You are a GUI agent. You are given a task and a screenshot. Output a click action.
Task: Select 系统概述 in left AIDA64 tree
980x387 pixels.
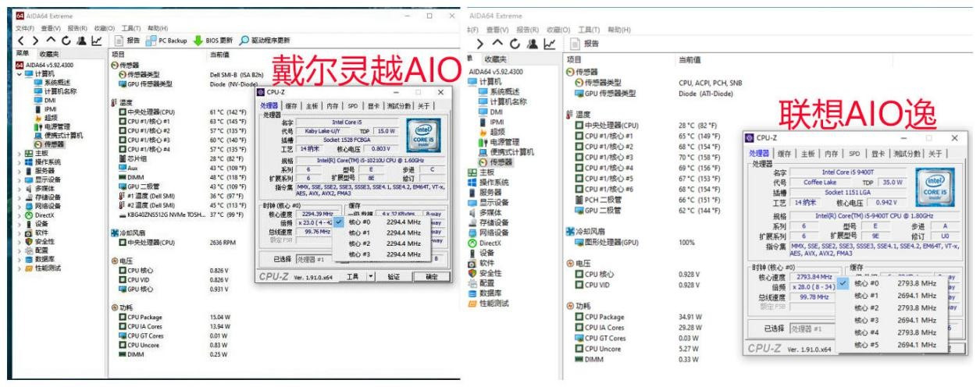52,82
